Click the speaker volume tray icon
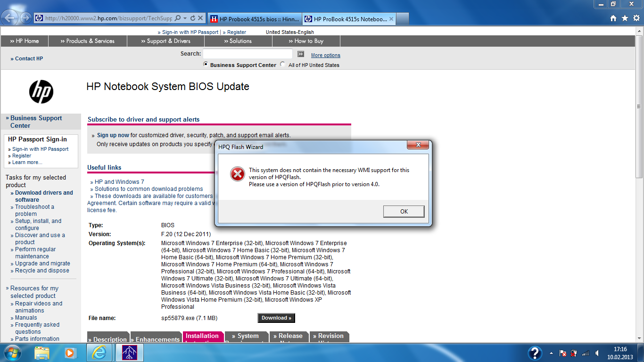This screenshot has width=644, height=362. pyautogui.click(x=597, y=353)
